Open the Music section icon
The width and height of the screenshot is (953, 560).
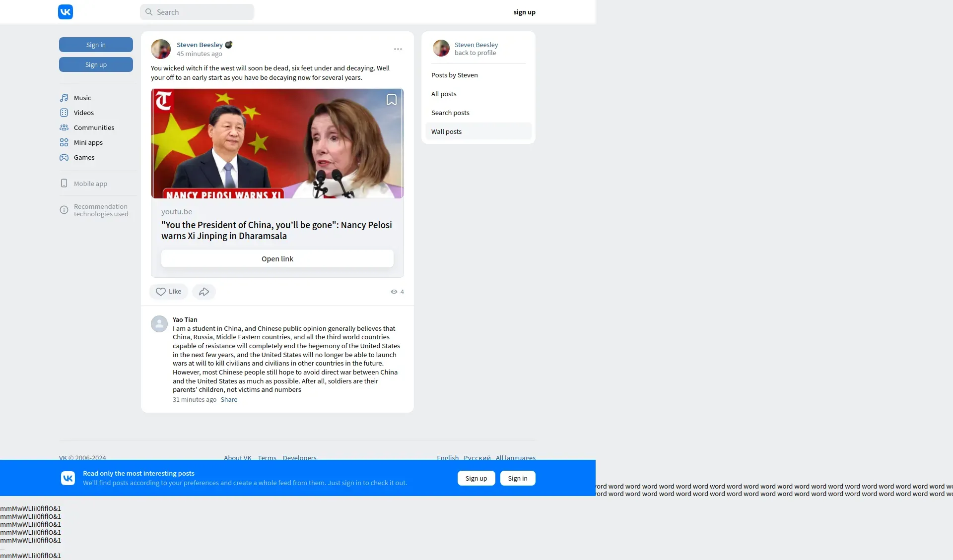coord(64,98)
